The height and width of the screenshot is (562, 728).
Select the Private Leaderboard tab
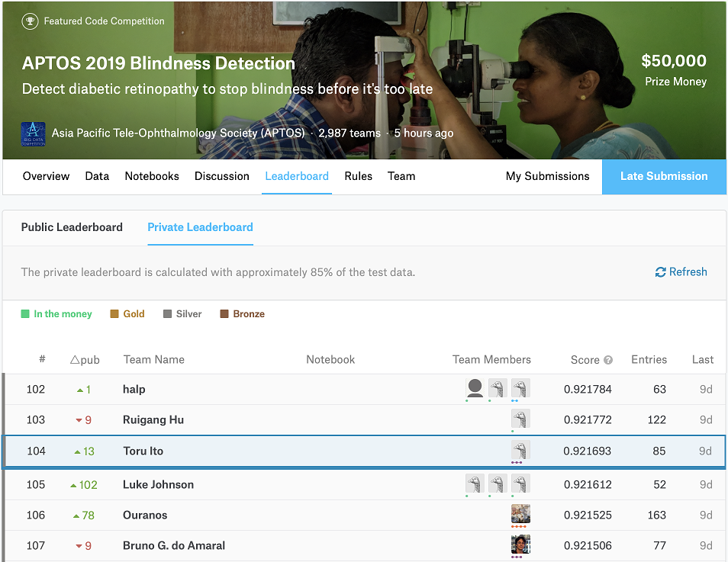(200, 227)
